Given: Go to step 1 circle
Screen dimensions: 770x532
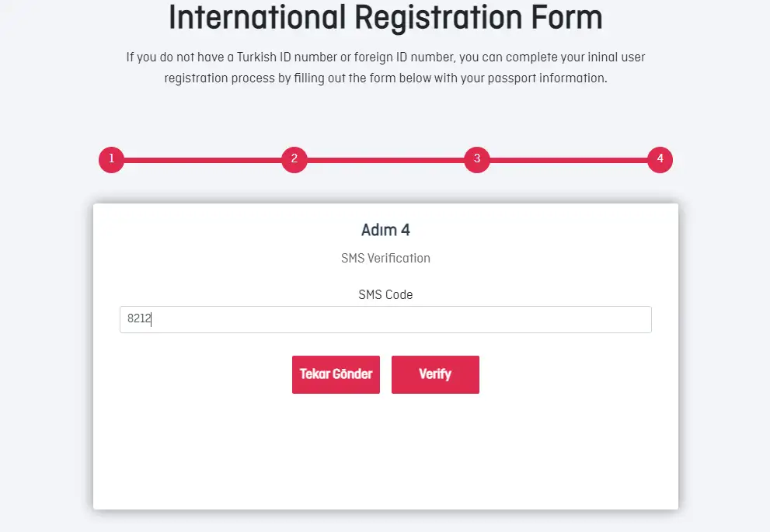Looking at the screenshot, I should (x=111, y=160).
